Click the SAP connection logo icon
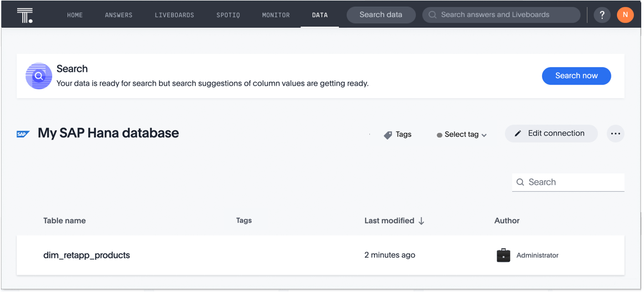 [23, 134]
